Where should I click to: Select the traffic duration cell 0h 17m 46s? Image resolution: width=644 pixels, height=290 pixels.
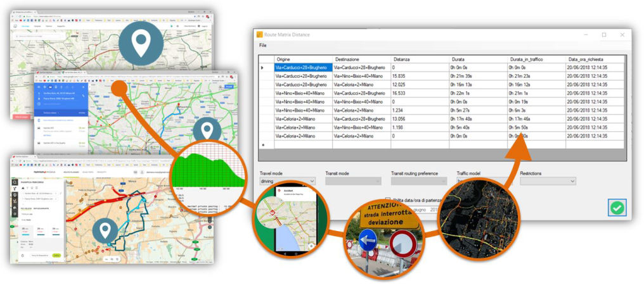click(536, 119)
